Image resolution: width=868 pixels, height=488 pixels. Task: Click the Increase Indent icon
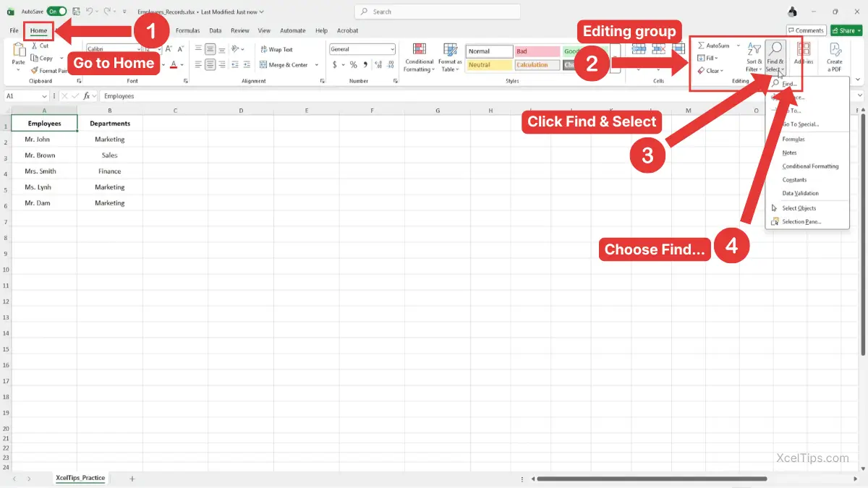coord(247,65)
